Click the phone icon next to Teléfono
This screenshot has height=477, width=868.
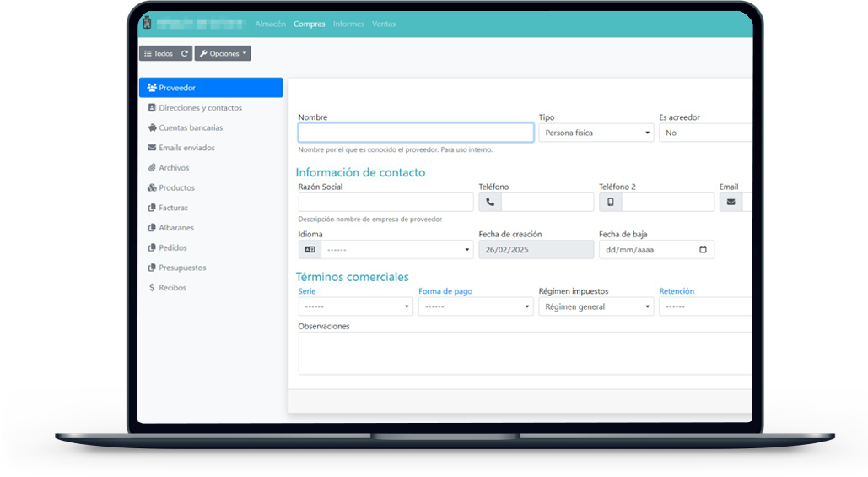click(490, 203)
